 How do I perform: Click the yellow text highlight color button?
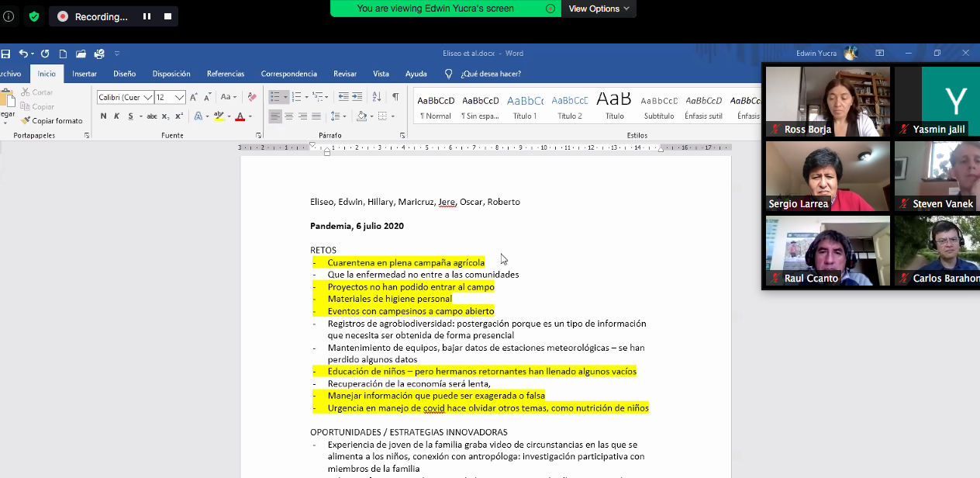coord(218,116)
